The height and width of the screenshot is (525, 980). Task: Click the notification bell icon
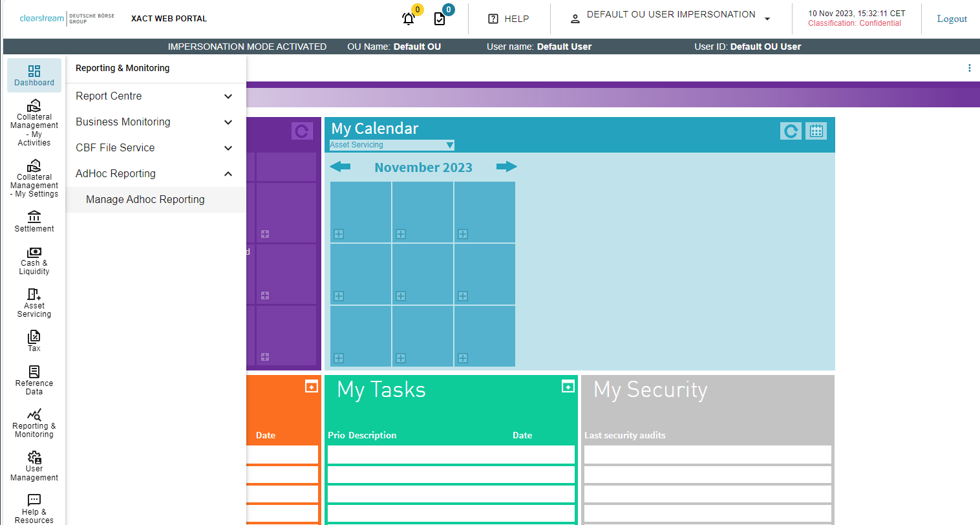coord(408,18)
